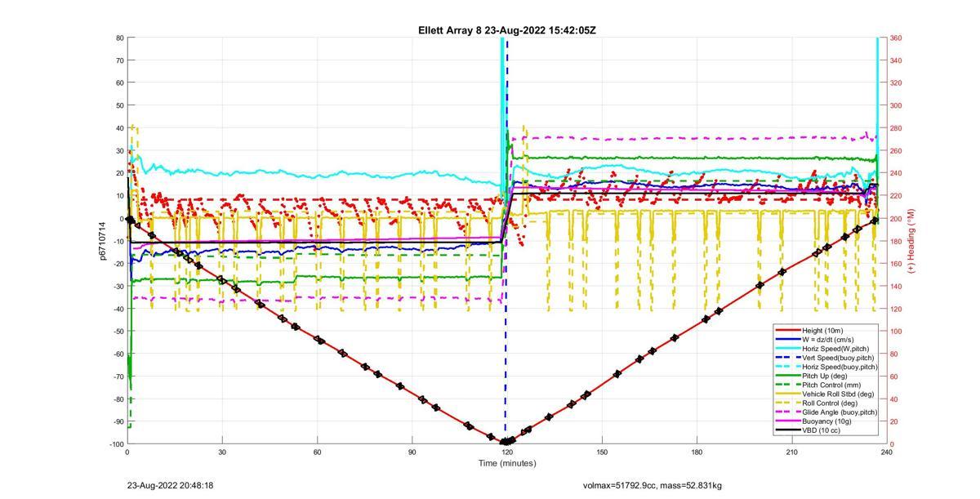Select the "Height (10m)" legend label
Screen dimensions: 980x499
[824, 330]
